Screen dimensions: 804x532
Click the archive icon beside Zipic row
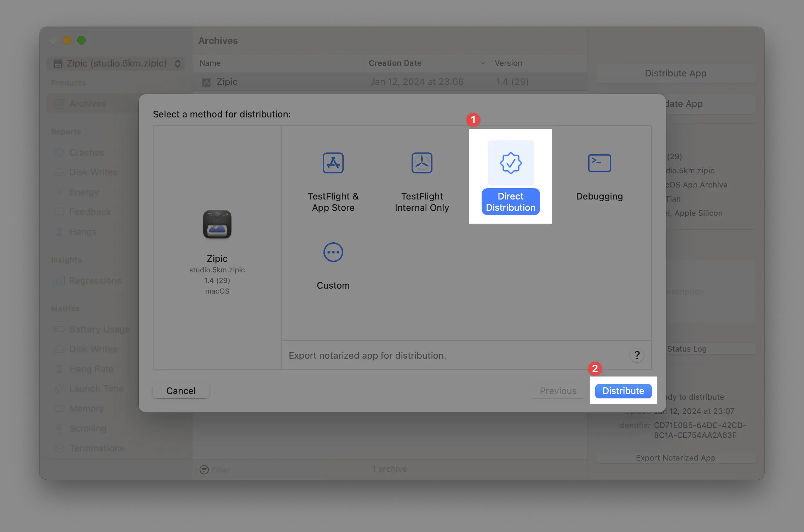(x=207, y=82)
